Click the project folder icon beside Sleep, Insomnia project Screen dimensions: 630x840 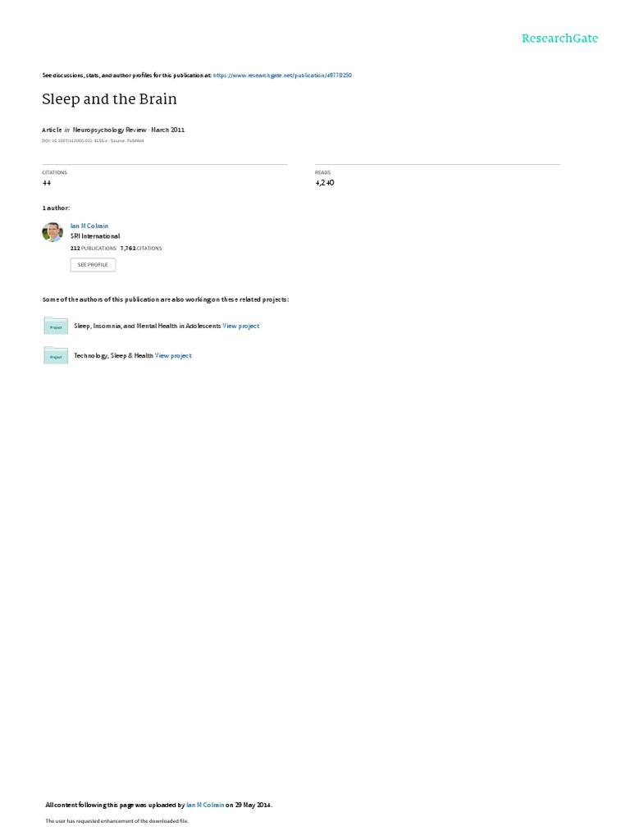tap(56, 326)
